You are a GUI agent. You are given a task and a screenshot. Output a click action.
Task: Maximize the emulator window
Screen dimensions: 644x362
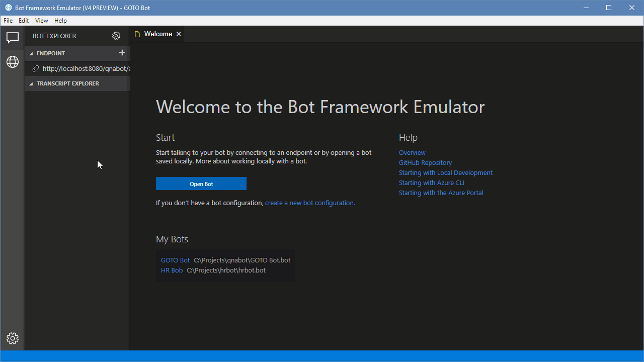[609, 8]
